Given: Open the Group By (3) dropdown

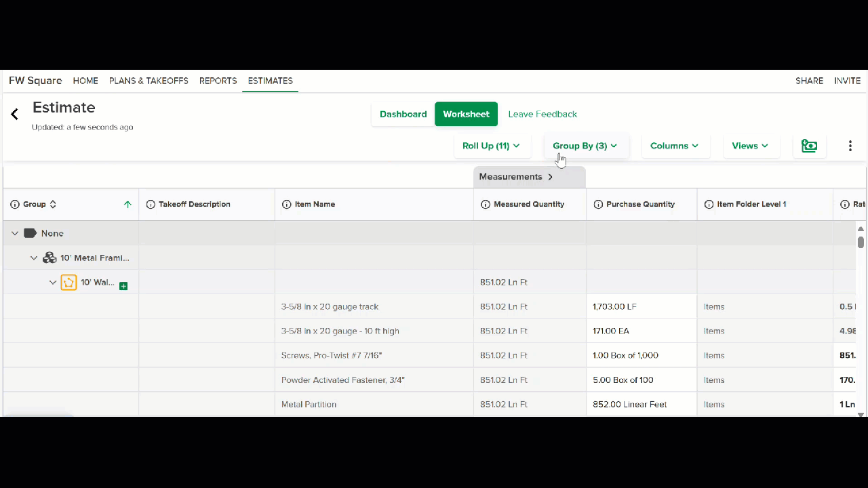Looking at the screenshot, I should coord(585,146).
